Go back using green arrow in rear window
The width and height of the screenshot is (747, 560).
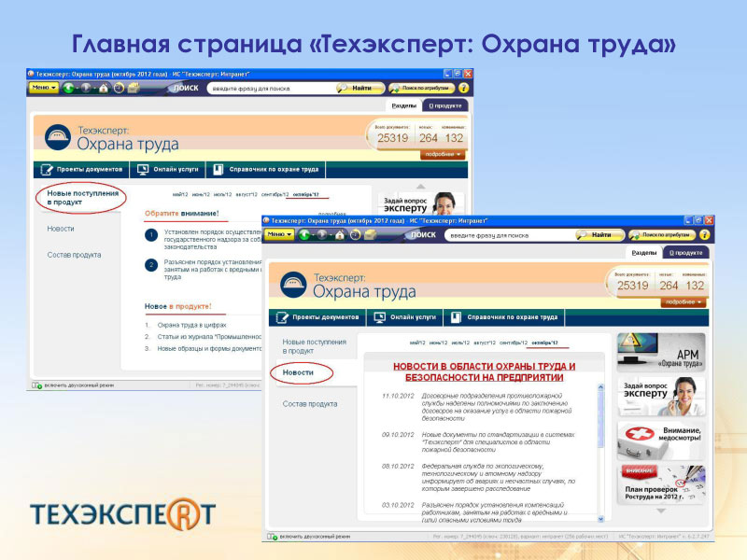(x=68, y=88)
